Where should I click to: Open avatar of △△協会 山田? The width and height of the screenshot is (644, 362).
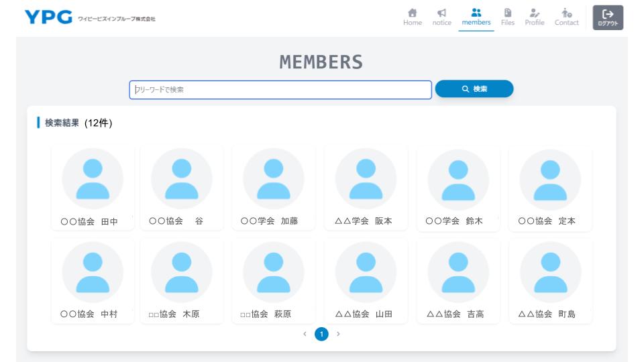[366, 272]
